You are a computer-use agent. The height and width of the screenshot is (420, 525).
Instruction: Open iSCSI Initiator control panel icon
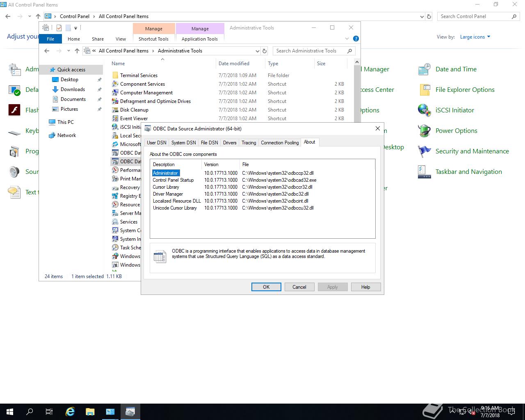coord(424,110)
